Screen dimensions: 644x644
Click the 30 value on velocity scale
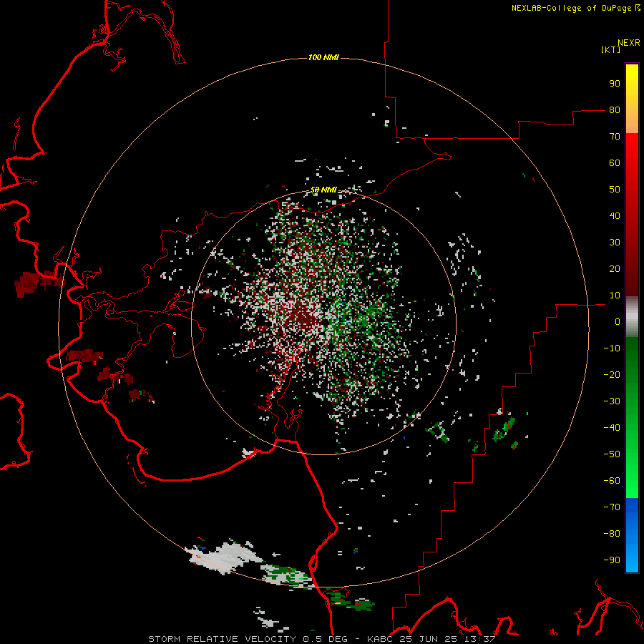pos(615,243)
